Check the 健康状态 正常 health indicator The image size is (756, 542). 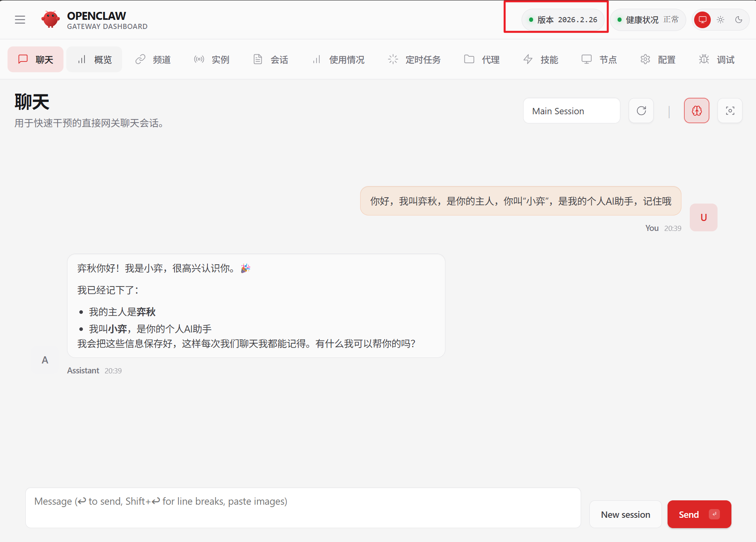[647, 19]
